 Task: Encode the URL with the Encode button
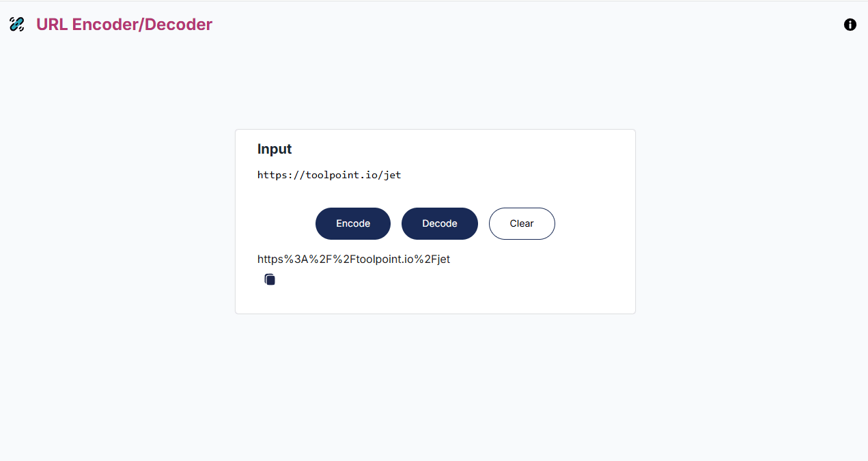click(352, 223)
